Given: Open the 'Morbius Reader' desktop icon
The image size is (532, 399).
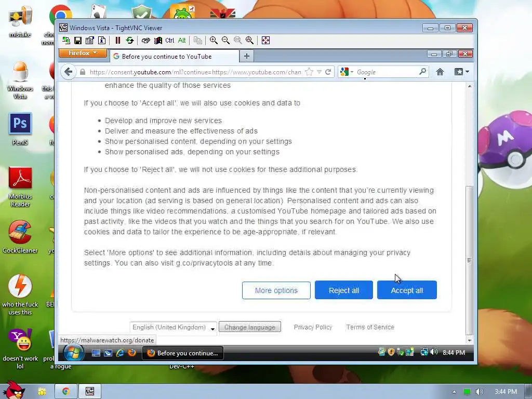Looking at the screenshot, I should 20,187.
